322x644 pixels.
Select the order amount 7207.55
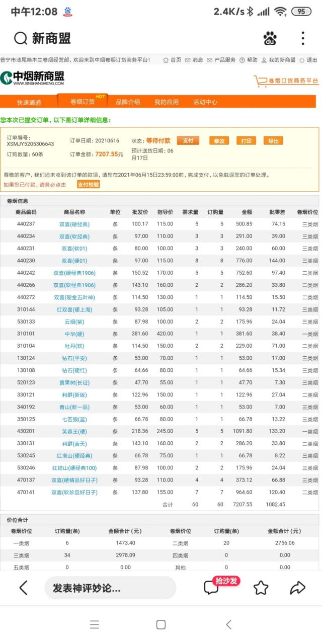click(106, 154)
